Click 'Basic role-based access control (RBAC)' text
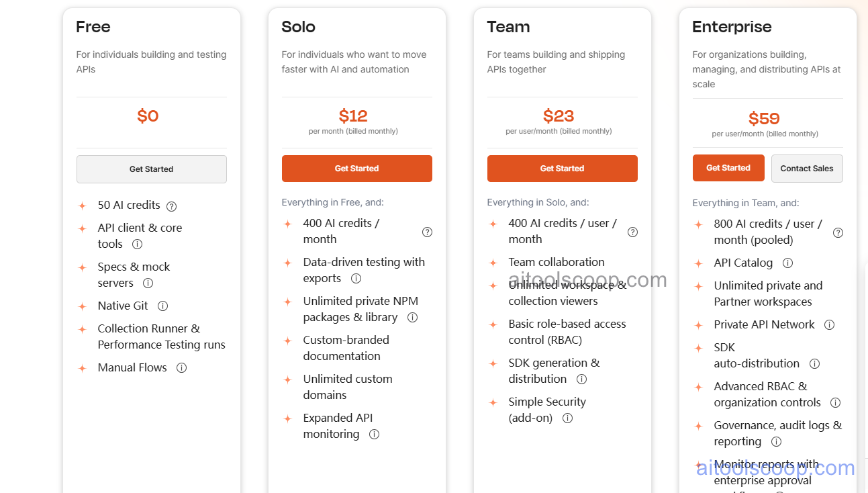The image size is (868, 493). [x=567, y=332]
